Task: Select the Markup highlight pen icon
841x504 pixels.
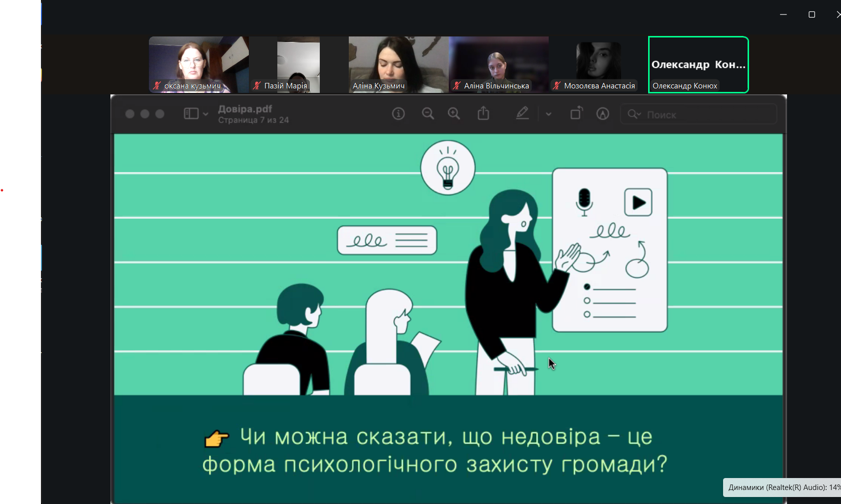Action: click(522, 114)
